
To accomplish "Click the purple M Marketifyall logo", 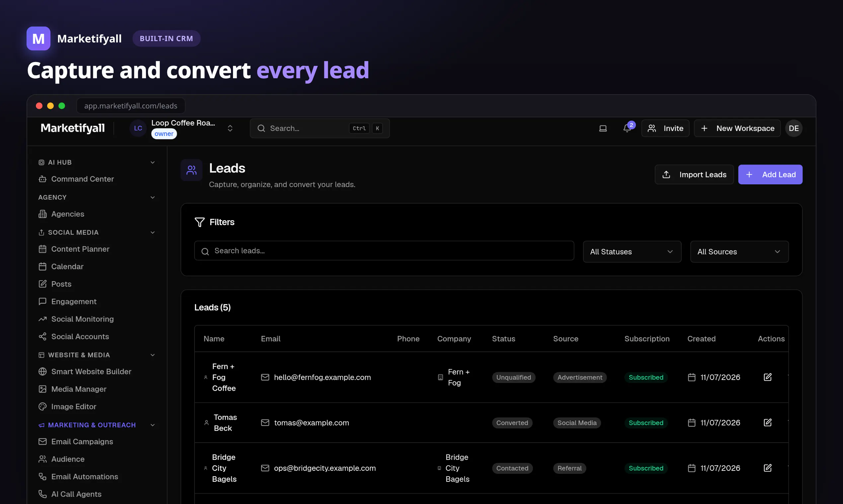I will [38, 38].
